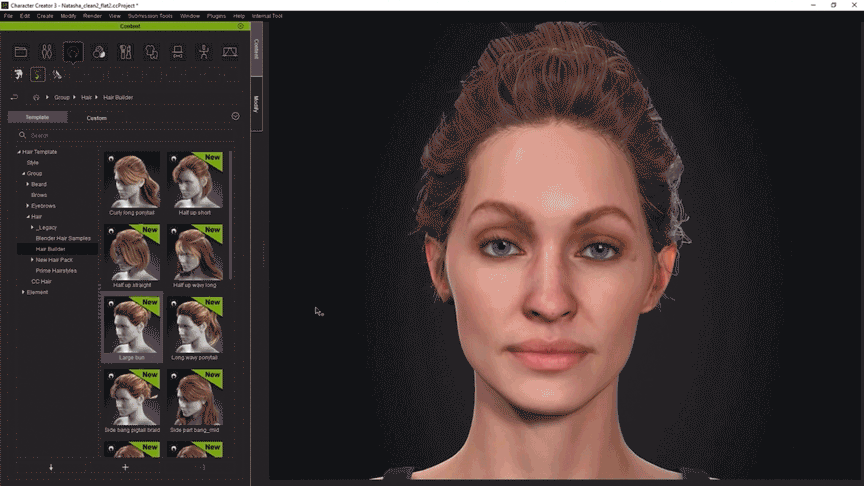The width and height of the screenshot is (864, 486).
Task: Open the File menu
Action: (x=8, y=16)
